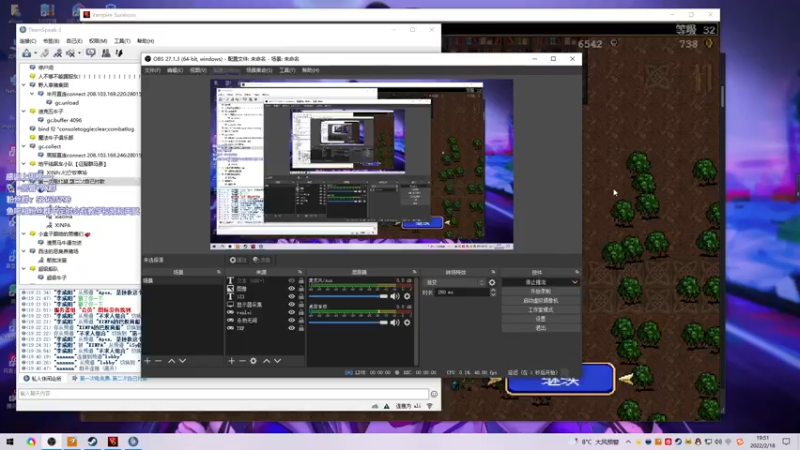
Task: Click TeamSpeak's mute microphone toolbar icon
Action: click(58, 53)
